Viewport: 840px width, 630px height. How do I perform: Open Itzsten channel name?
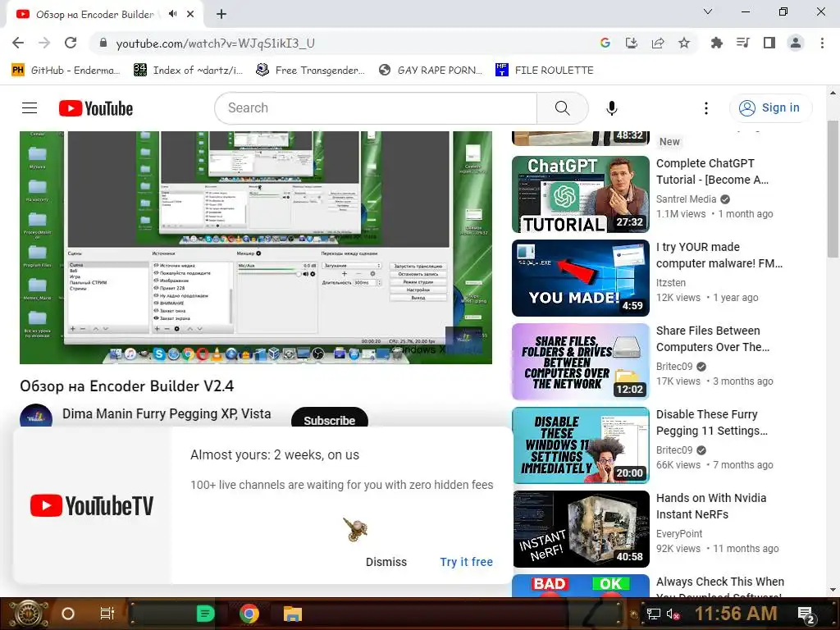point(671,283)
